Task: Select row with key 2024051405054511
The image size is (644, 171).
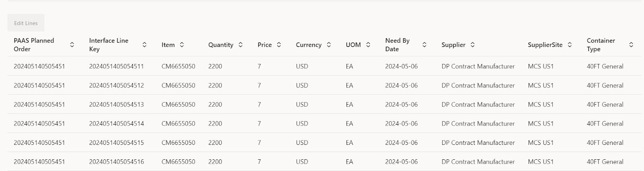Action: [x=116, y=66]
